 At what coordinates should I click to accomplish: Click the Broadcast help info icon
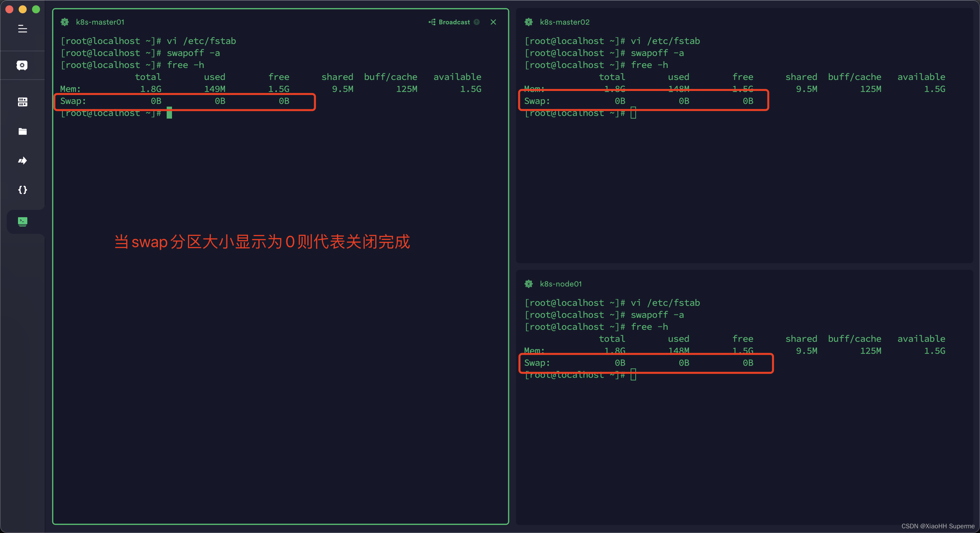coord(477,22)
